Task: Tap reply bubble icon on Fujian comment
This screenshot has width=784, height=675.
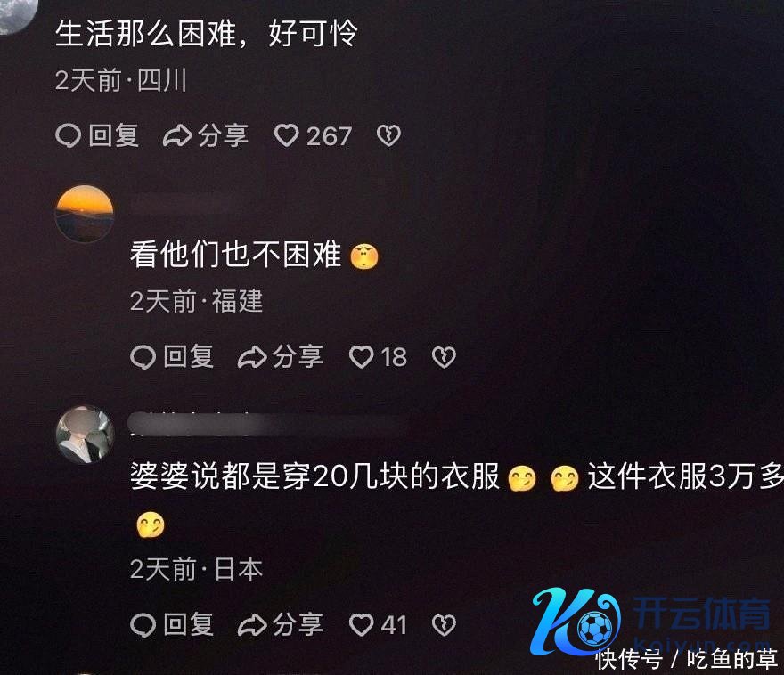Action: (143, 357)
